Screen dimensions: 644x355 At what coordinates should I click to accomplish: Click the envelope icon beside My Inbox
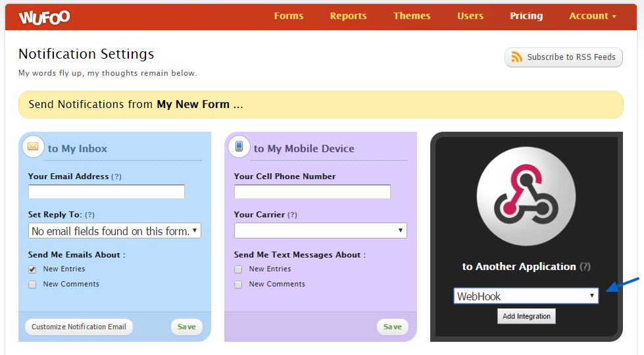pos(33,146)
